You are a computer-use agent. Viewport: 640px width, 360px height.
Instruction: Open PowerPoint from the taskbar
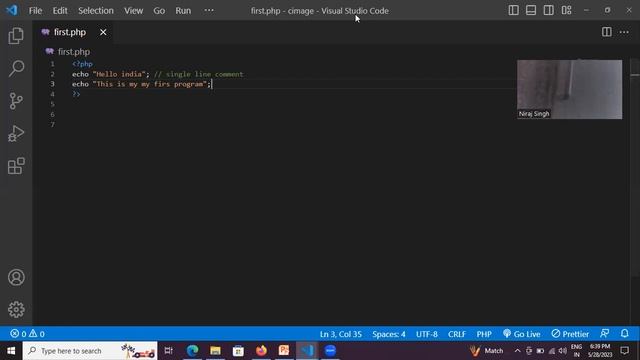(284, 351)
